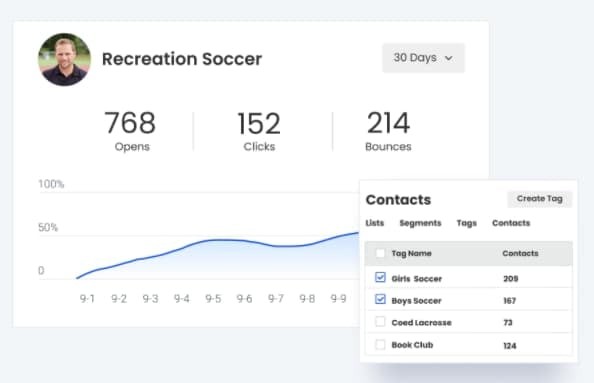
Task: Open the Contacts tab
Action: coord(511,223)
